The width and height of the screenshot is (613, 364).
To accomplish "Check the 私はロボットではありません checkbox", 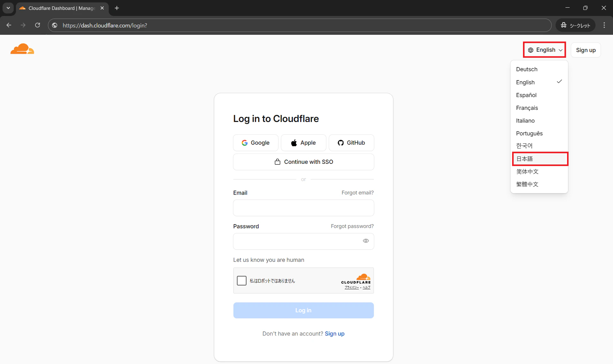I will pos(242,281).
